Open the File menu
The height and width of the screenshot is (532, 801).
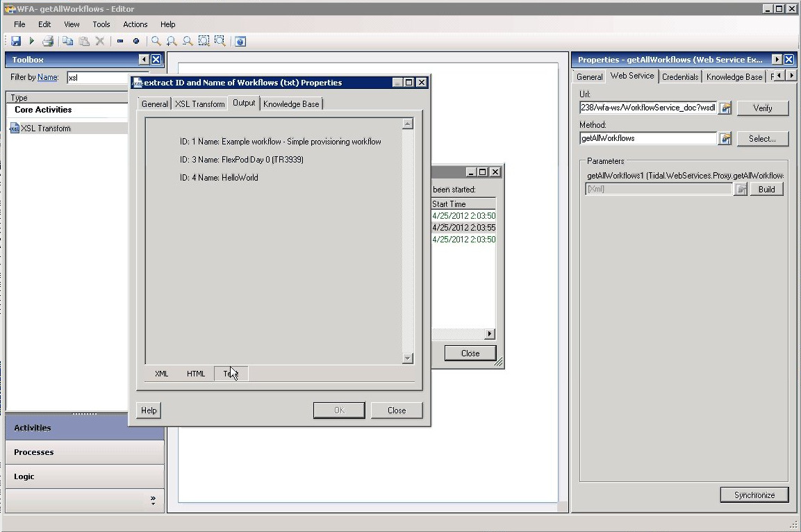click(x=19, y=24)
